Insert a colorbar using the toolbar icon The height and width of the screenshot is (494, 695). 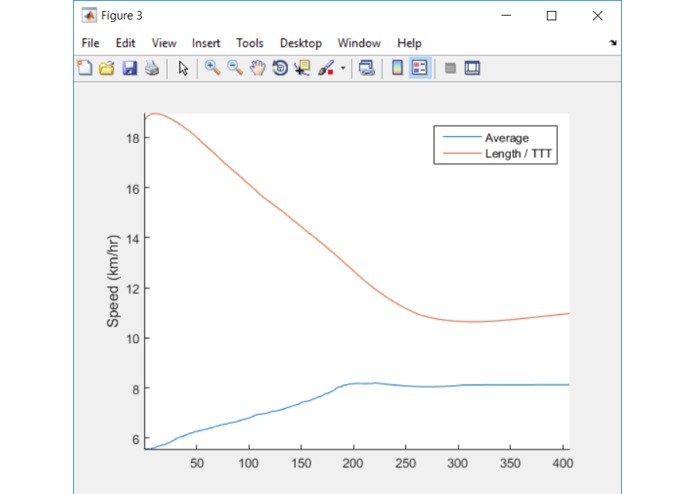397,68
